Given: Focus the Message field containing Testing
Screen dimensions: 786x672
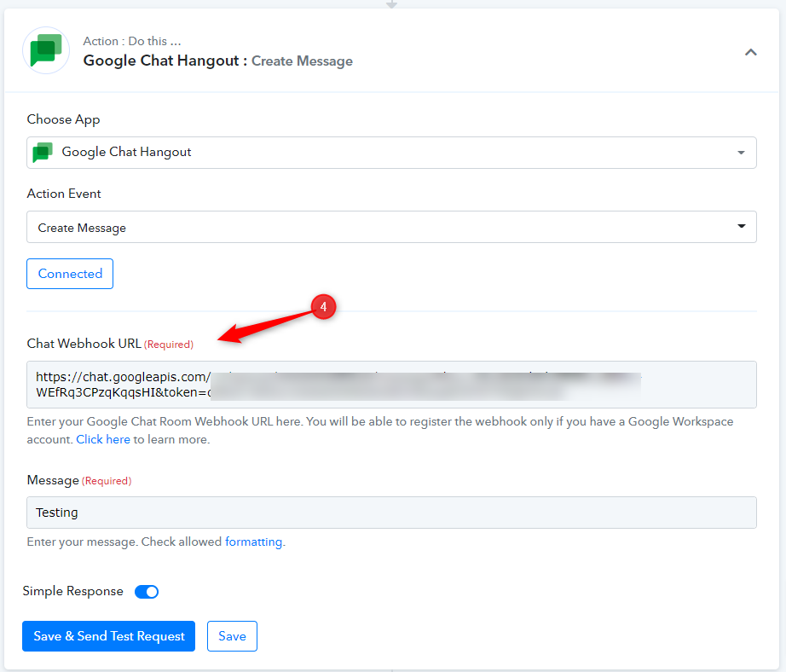Looking at the screenshot, I should (x=391, y=513).
